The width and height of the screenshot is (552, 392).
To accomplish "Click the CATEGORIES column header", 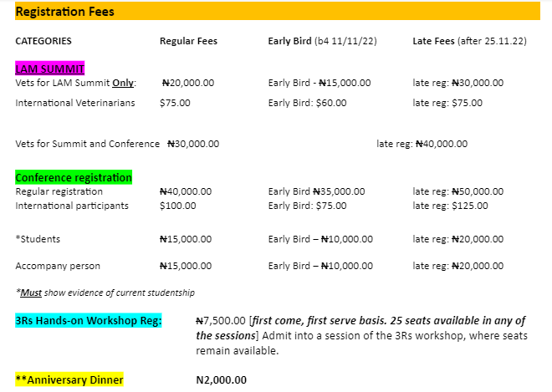I will tap(43, 41).
